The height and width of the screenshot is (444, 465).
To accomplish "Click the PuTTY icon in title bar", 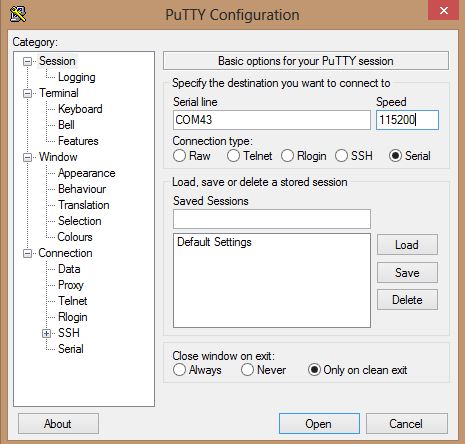I will click(x=18, y=14).
